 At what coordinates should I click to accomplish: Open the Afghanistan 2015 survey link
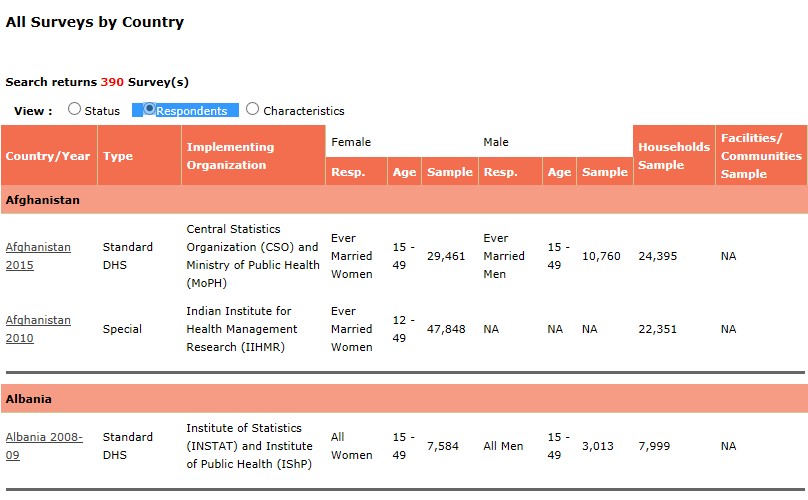coord(38,256)
